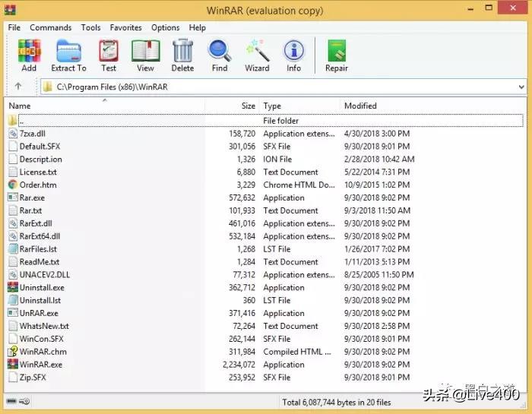Click the disk drive icon in status bar
532x414 pixels.
pos(11,401)
